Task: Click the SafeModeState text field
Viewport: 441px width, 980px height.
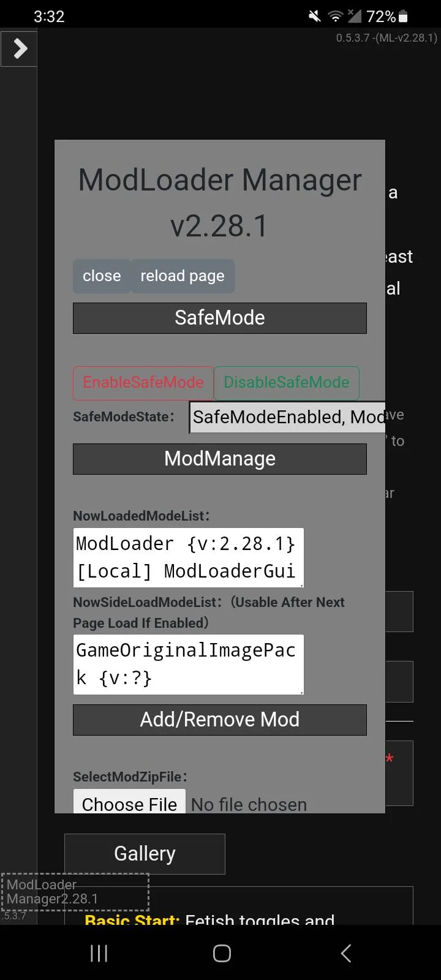Action: click(x=287, y=417)
